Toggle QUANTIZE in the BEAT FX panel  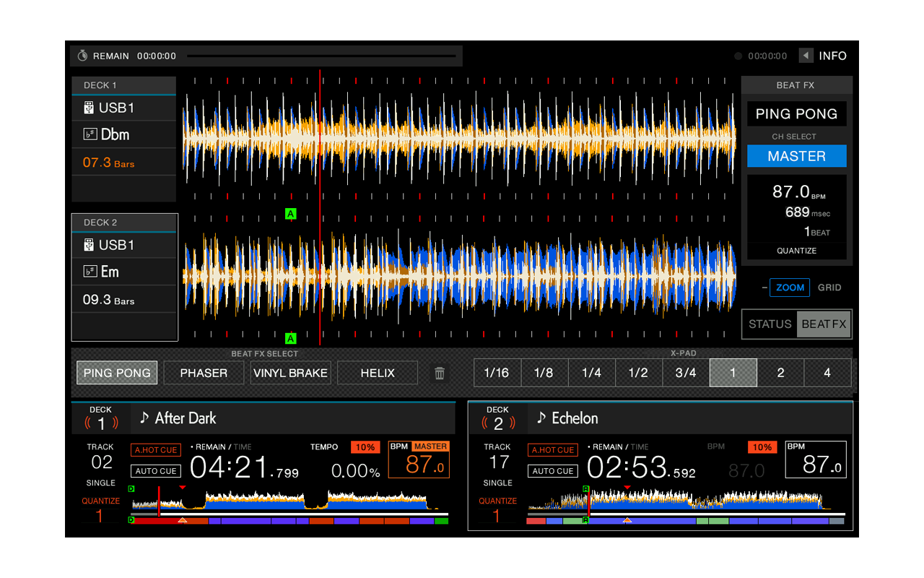point(796,250)
